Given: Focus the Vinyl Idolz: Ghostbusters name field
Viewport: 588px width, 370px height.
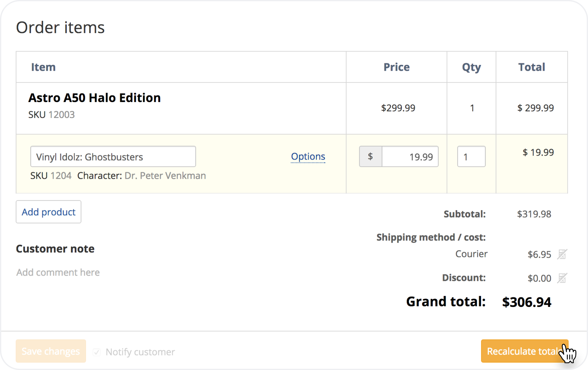Looking at the screenshot, I should click(x=113, y=157).
